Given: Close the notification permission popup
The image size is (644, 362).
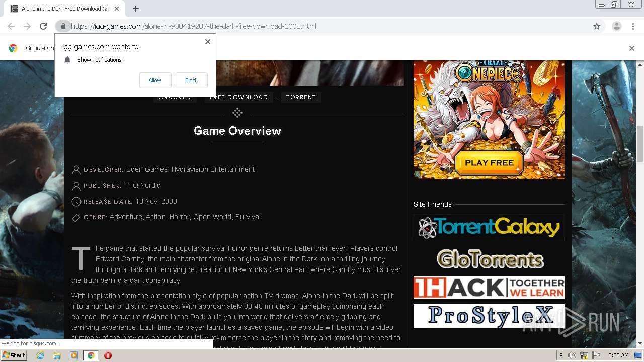Looking at the screenshot, I should coord(208,42).
